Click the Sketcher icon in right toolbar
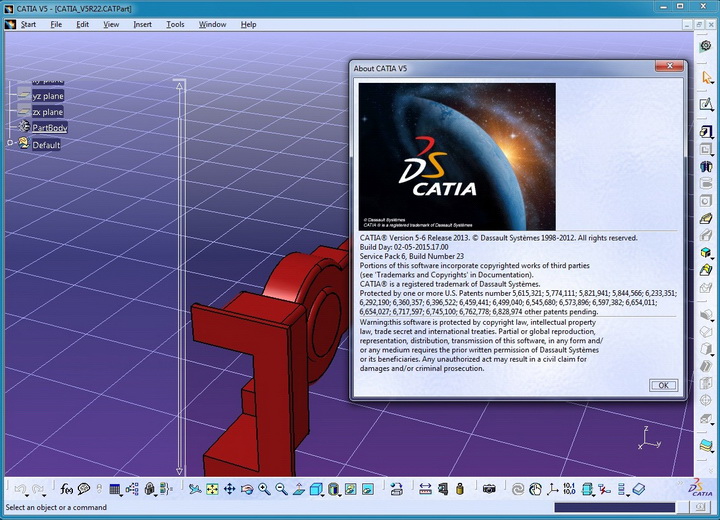The image size is (720, 520). pos(705,104)
